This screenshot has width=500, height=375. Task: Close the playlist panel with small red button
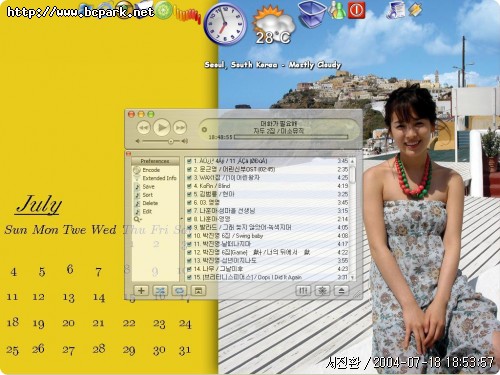click(129, 154)
